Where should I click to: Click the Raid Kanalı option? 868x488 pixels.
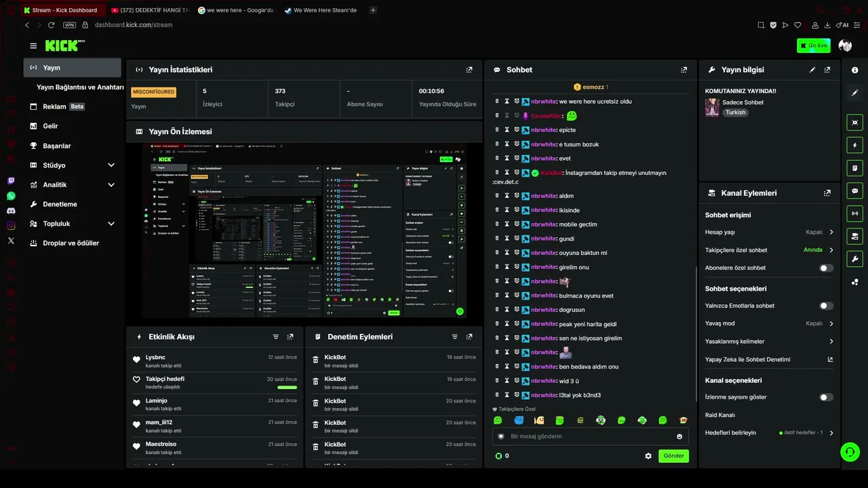720,415
